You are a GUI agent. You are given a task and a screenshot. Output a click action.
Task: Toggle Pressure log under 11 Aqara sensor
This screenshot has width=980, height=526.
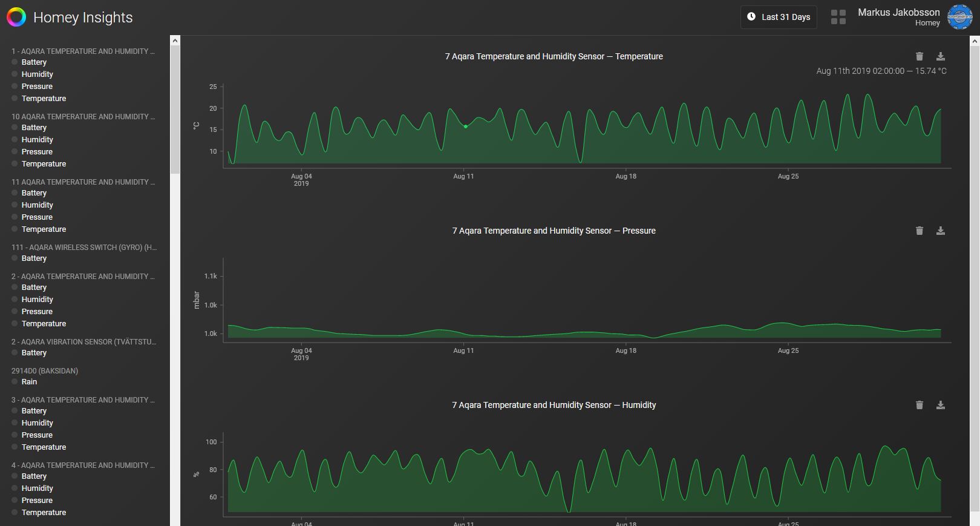coord(32,217)
